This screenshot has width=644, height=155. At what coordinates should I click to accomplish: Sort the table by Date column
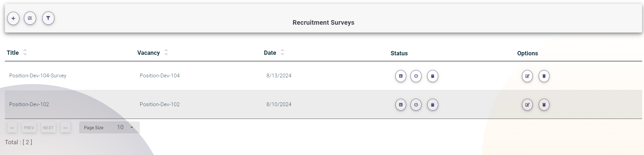coord(282,53)
